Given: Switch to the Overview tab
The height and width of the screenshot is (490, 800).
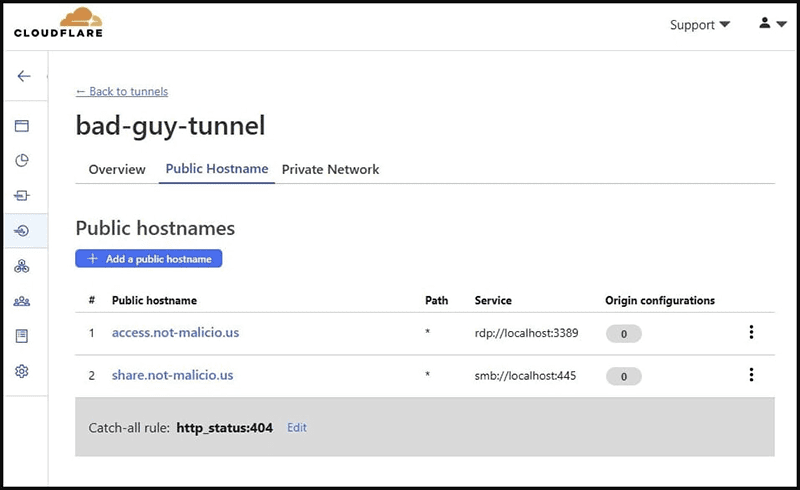Looking at the screenshot, I should click(117, 169).
